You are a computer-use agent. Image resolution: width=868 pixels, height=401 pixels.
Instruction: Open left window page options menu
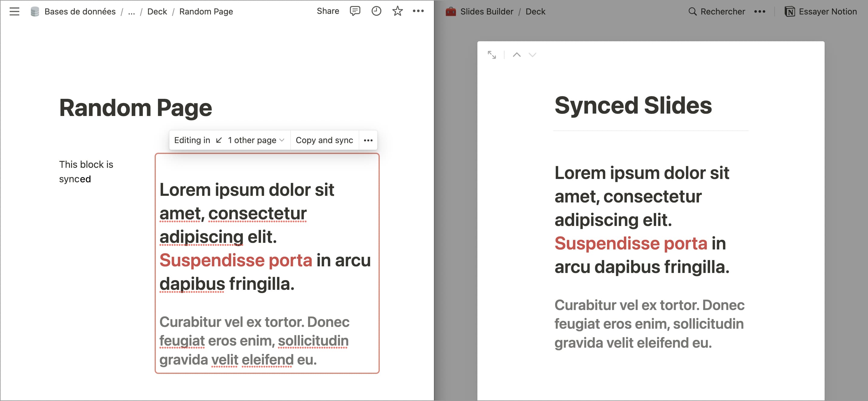(418, 11)
